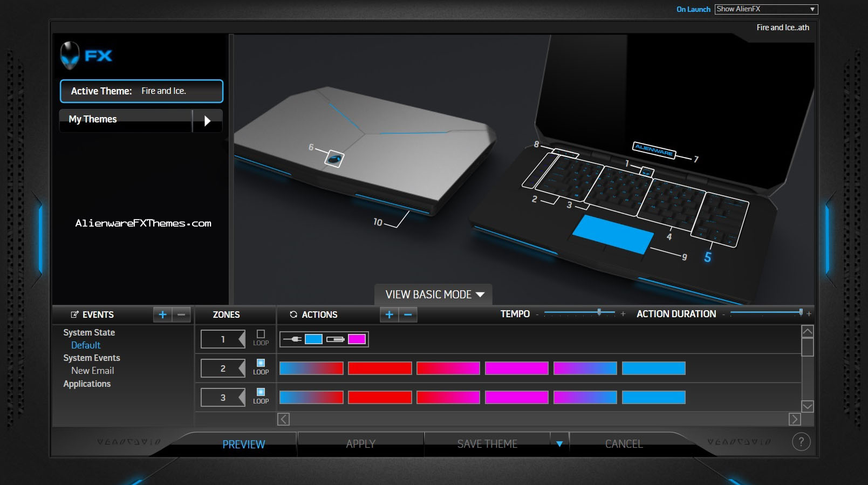Select zone 3 solid magenta action
This screenshot has width=868, height=485.
point(517,398)
